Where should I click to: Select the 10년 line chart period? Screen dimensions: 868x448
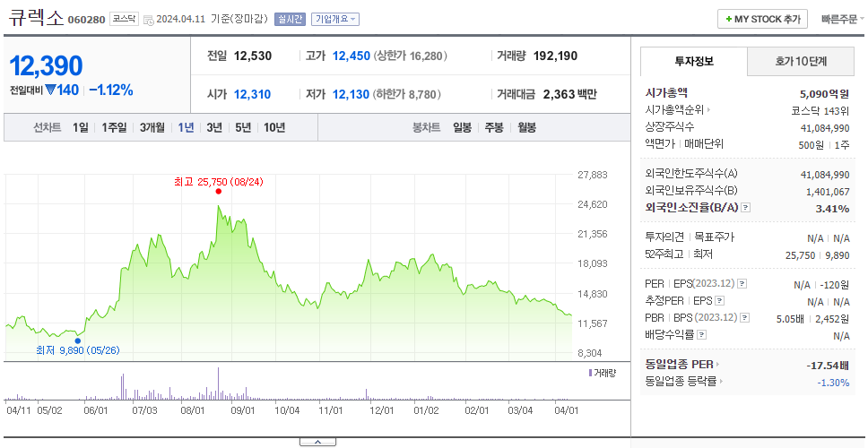(x=274, y=128)
